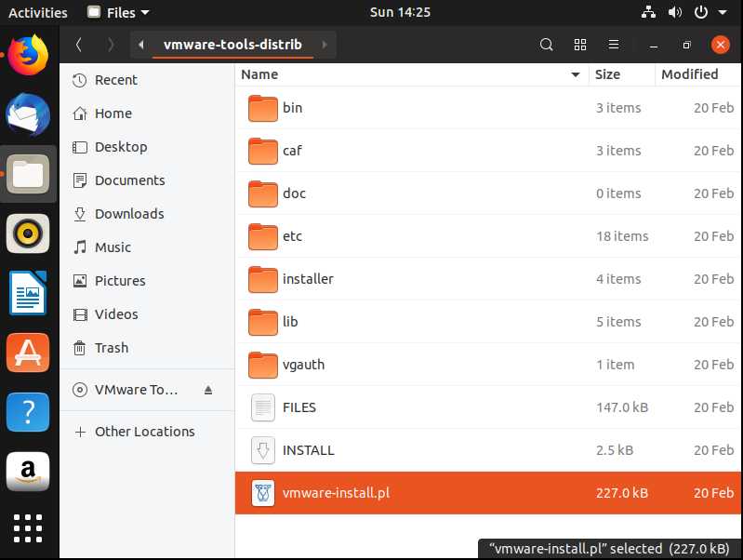
Task: Select the lib folder icon
Action: 262,322
